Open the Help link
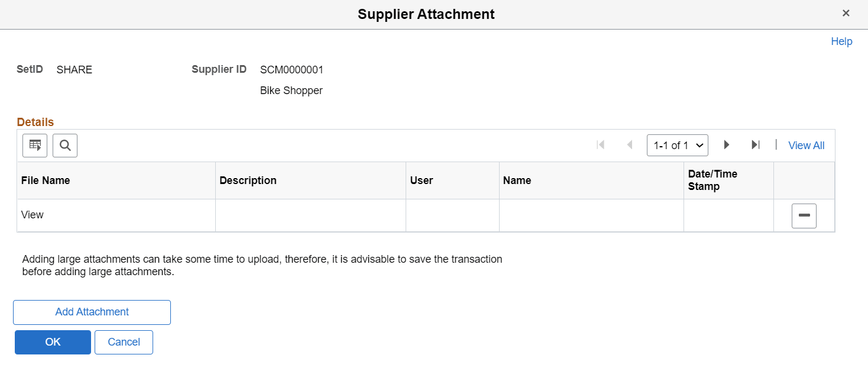This screenshot has width=868, height=387. coord(841,41)
